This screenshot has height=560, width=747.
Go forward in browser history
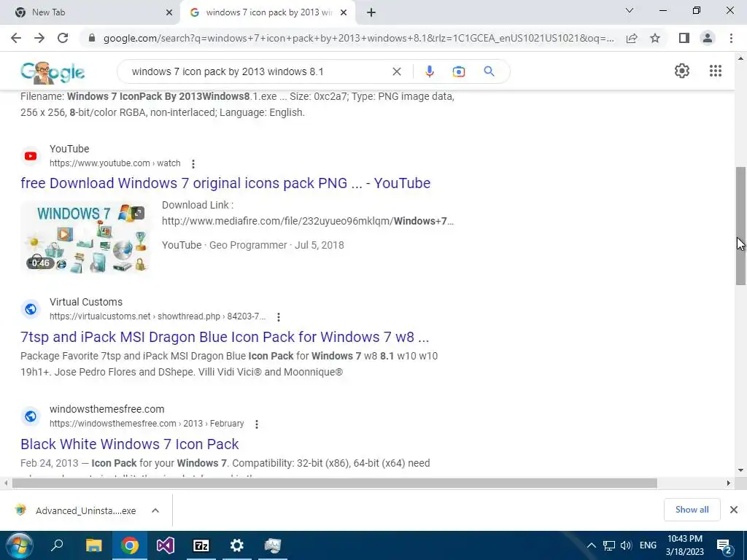pos(39,38)
